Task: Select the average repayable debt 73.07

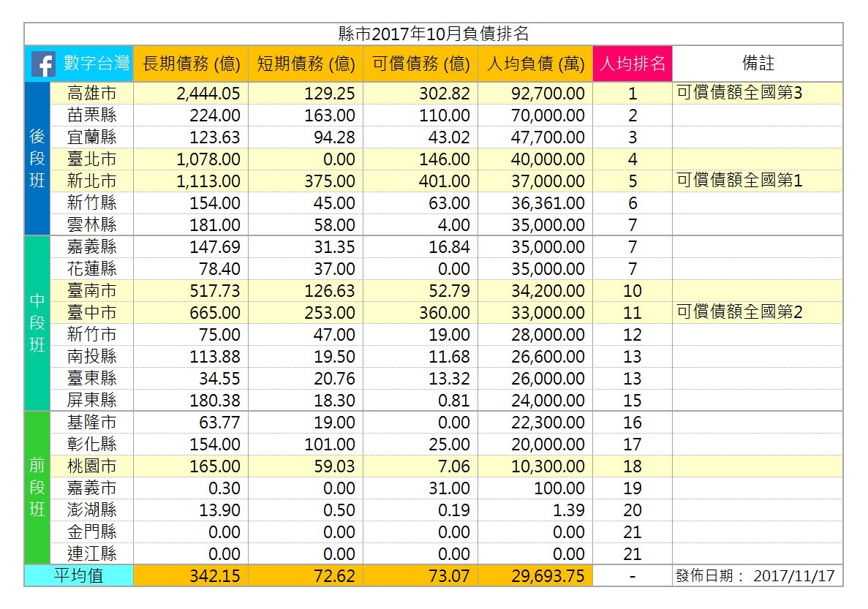Action: 449,576
